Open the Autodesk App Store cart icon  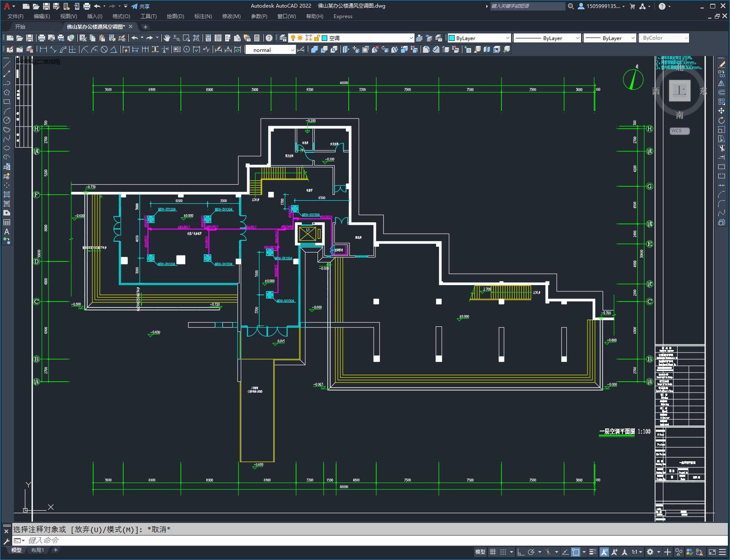pos(632,6)
